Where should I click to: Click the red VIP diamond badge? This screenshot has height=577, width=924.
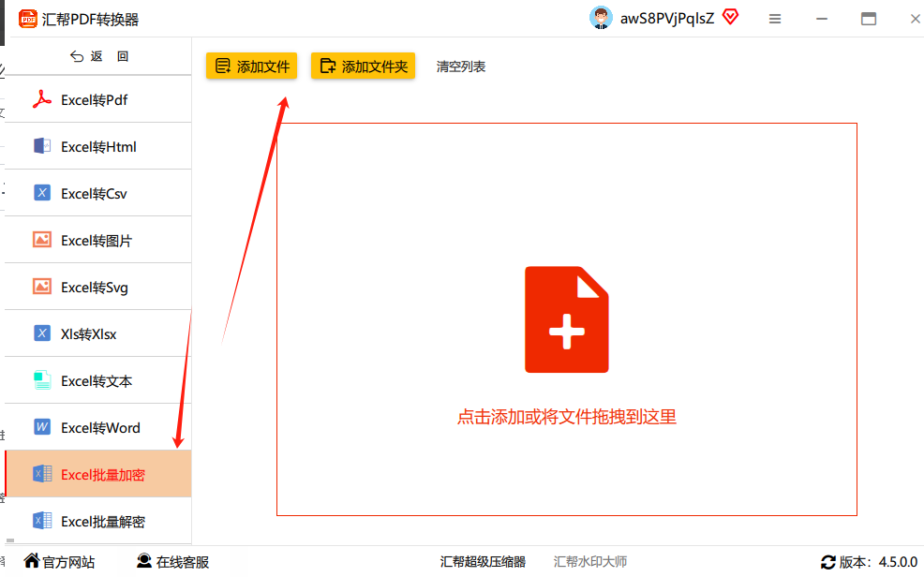pyautogui.click(x=730, y=17)
